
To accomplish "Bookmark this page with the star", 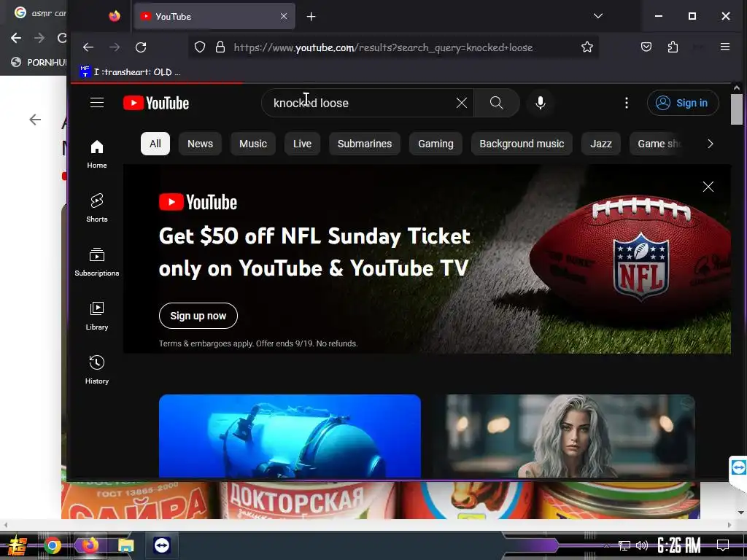I will pyautogui.click(x=587, y=47).
